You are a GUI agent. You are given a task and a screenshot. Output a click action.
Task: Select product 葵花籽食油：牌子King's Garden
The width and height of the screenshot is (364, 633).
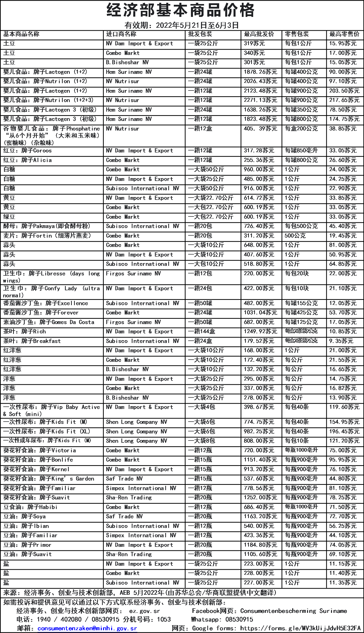coord(49,479)
